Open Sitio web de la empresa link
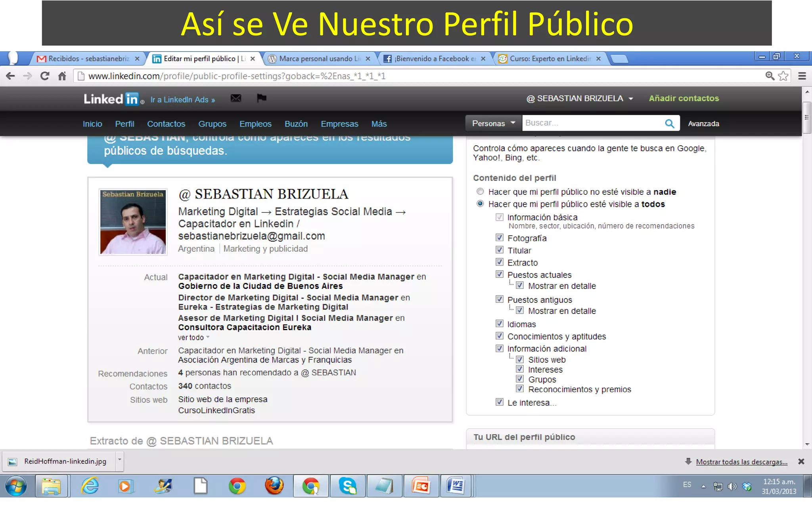Image resolution: width=812 pixels, height=508 pixels. pyautogui.click(x=223, y=399)
